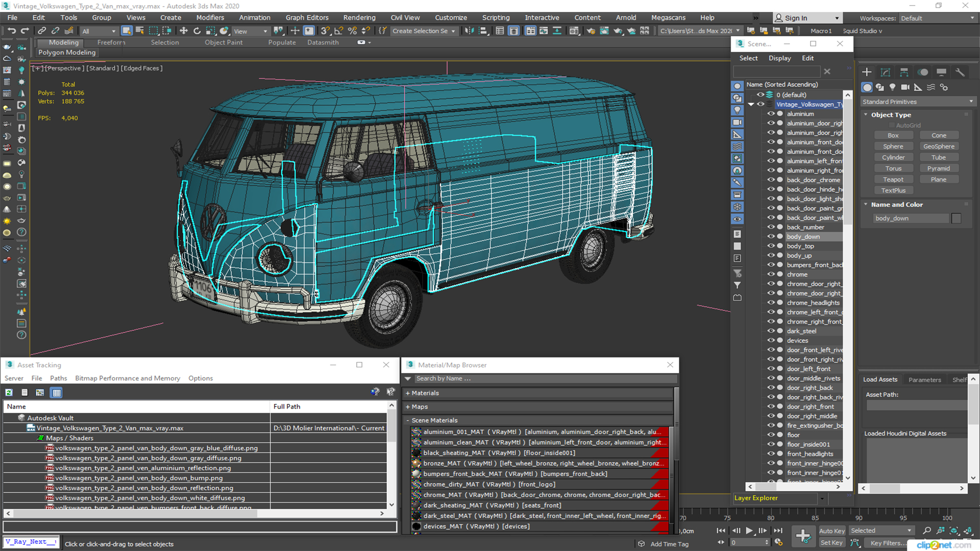The image size is (980, 551).
Task: Click the Set Keys large plus-key button
Action: [x=803, y=536]
